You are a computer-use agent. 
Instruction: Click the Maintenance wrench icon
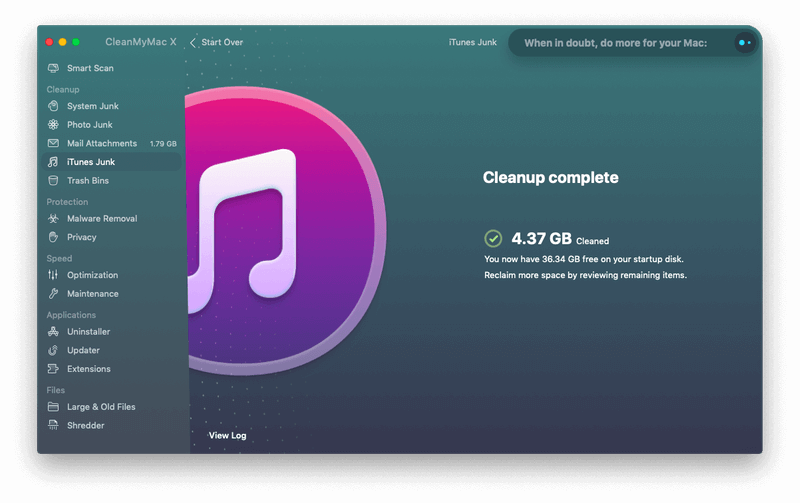click(x=53, y=294)
